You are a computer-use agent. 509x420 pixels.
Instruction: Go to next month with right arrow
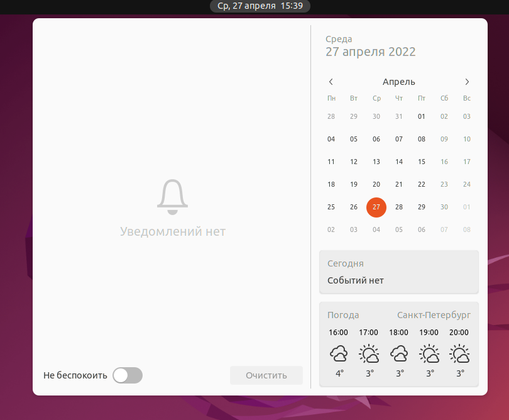point(467,82)
